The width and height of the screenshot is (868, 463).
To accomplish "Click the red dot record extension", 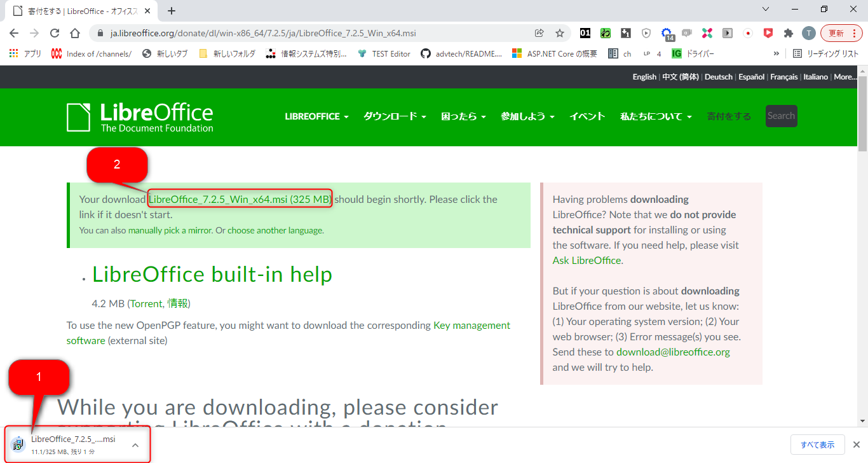I will click(x=748, y=33).
